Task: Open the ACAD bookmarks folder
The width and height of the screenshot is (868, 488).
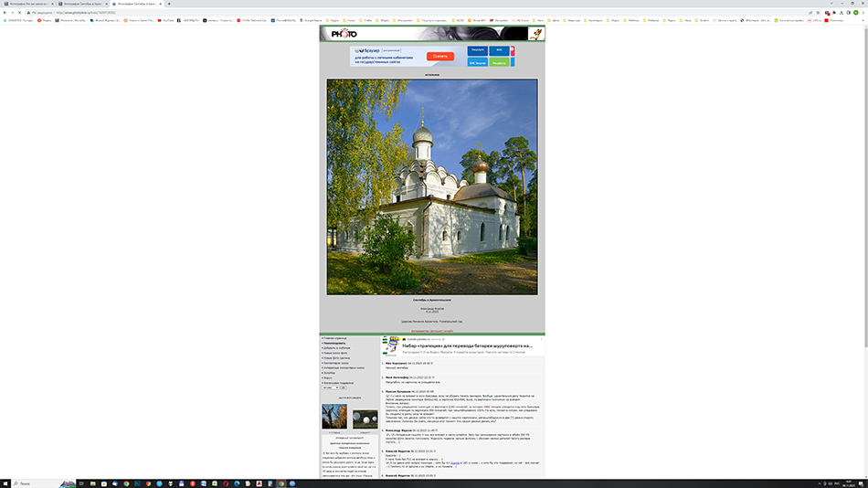Action: 458,20
